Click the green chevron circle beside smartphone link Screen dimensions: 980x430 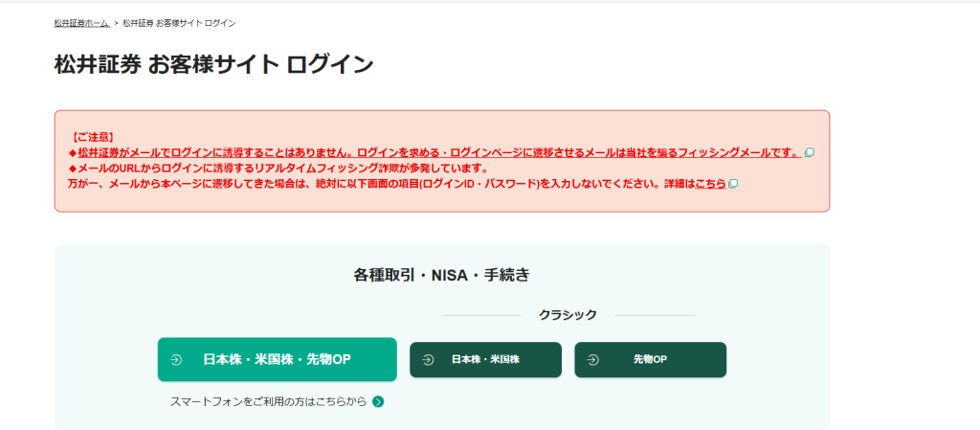click(x=378, y=401)
